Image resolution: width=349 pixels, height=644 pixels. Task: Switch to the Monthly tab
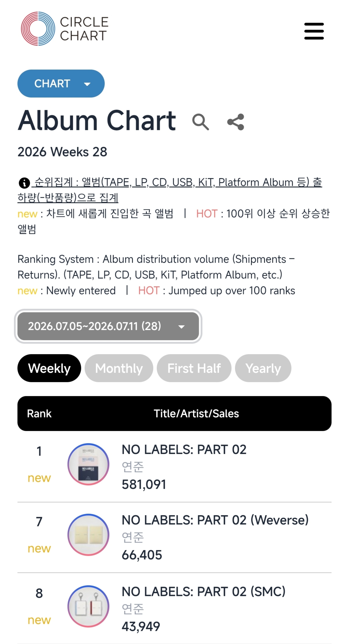pyautogui.click(x=119, y=368)
